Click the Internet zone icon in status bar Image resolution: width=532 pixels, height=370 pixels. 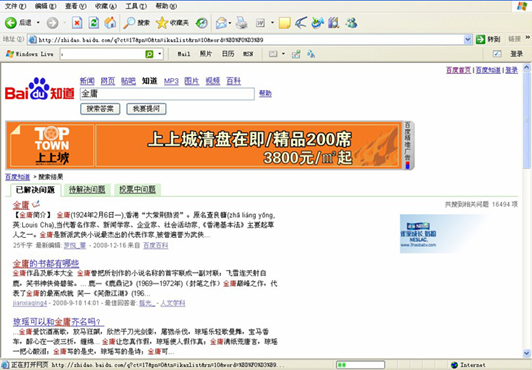click(454, 365)
